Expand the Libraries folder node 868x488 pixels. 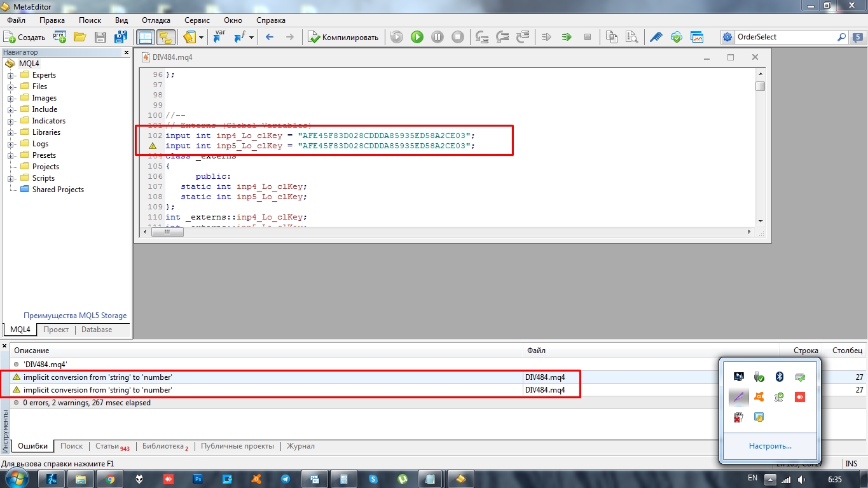click(11, 132)
